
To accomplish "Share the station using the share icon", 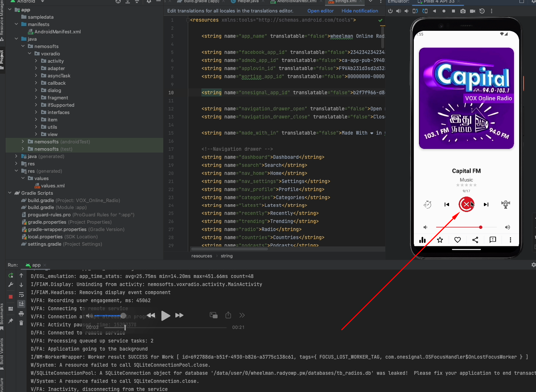I will [x=475, y=240].
